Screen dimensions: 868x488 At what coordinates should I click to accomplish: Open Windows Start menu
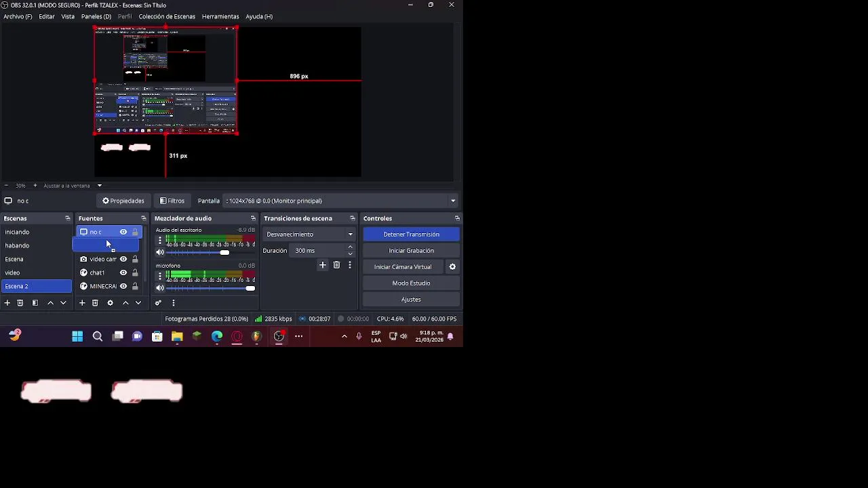click(77, 336)
